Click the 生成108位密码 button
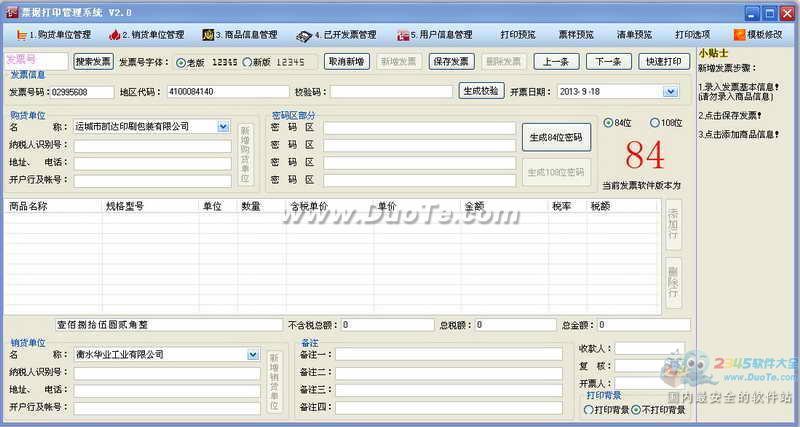 [x=556, y=172]
